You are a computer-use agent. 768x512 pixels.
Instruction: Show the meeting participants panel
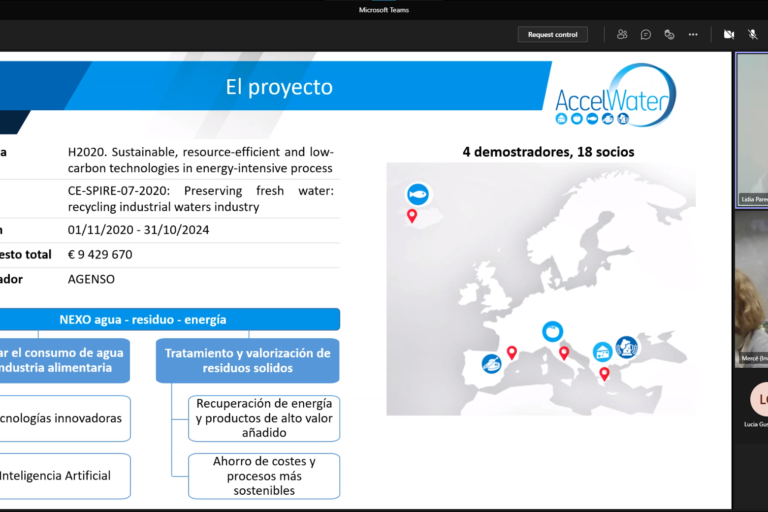coord(622,34)
